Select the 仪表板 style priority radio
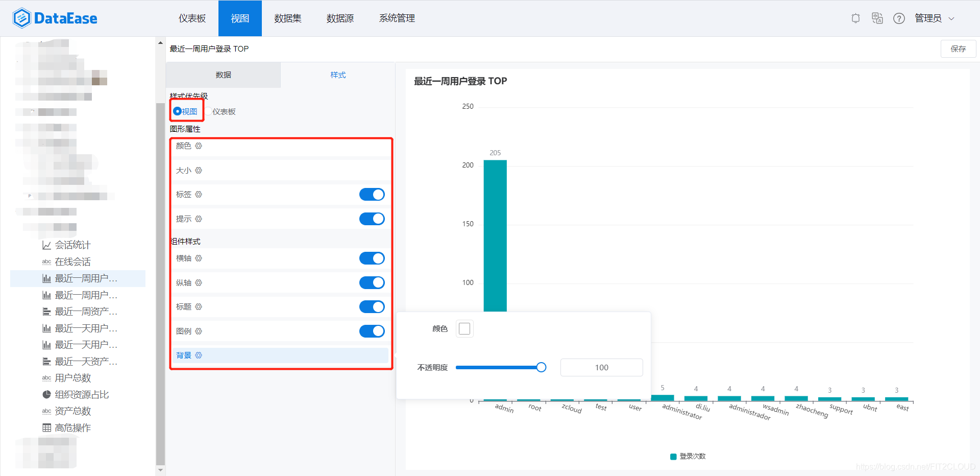This screenshot has height=476, width=980. (208, 111)
